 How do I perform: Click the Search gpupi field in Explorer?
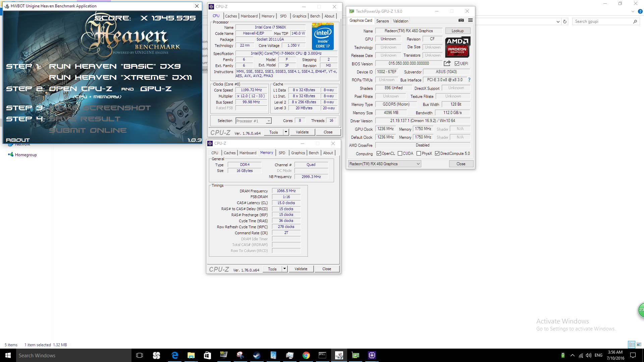(x=602, y=21)
